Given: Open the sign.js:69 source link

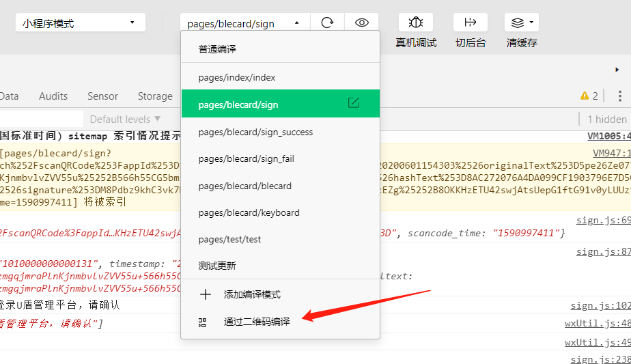Looking at the screenshot, I should (x=603, y=221).
